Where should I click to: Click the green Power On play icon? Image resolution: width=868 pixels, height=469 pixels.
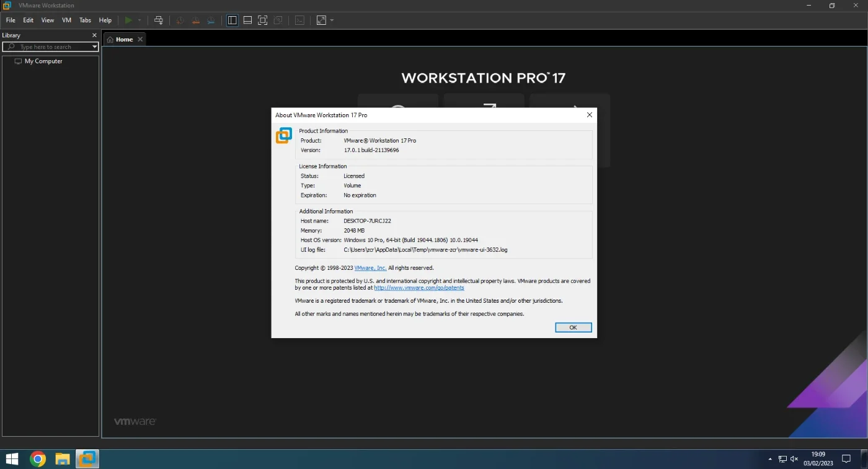click(x=128, y=20)
